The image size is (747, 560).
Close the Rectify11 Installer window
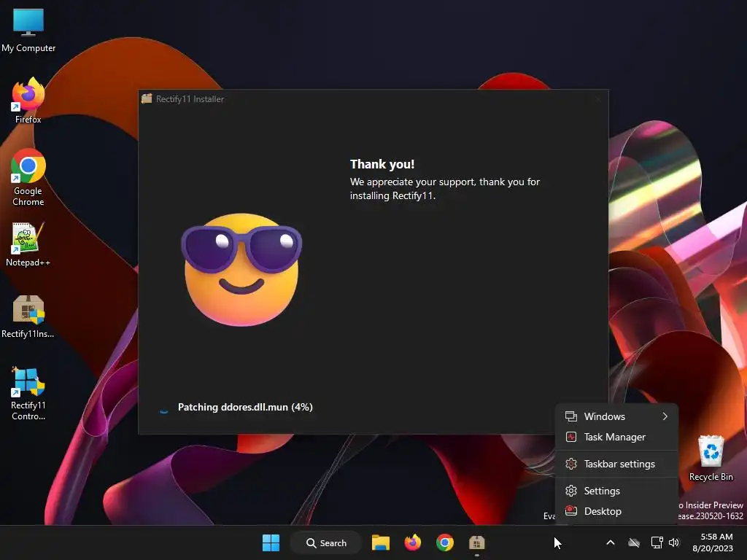pos(598,99)
